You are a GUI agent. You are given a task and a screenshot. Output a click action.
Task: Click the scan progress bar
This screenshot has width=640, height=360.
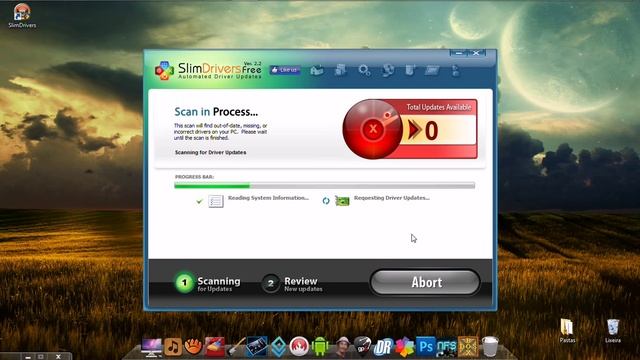(x=324, y=186)
